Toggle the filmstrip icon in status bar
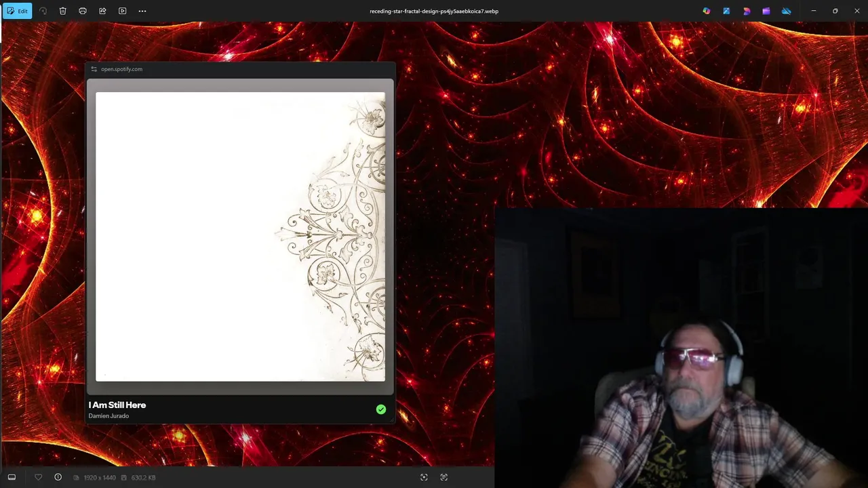 pyautogui.click(x=12, y=477)
